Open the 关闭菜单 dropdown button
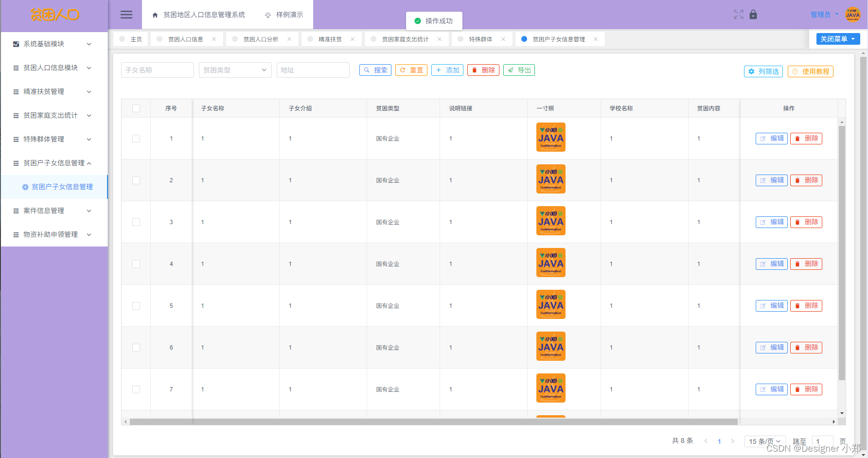This screenshot has width=868, height=458. 838,39
